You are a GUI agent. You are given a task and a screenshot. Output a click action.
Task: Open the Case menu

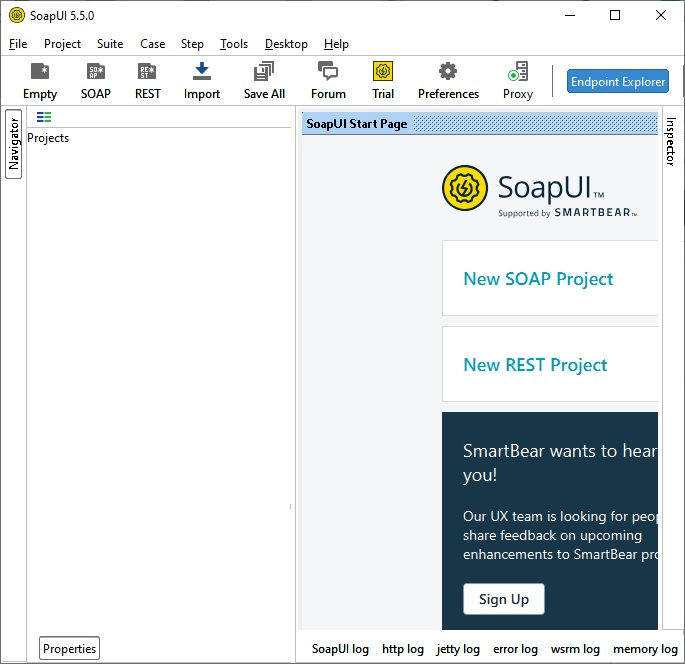(152, 44)
